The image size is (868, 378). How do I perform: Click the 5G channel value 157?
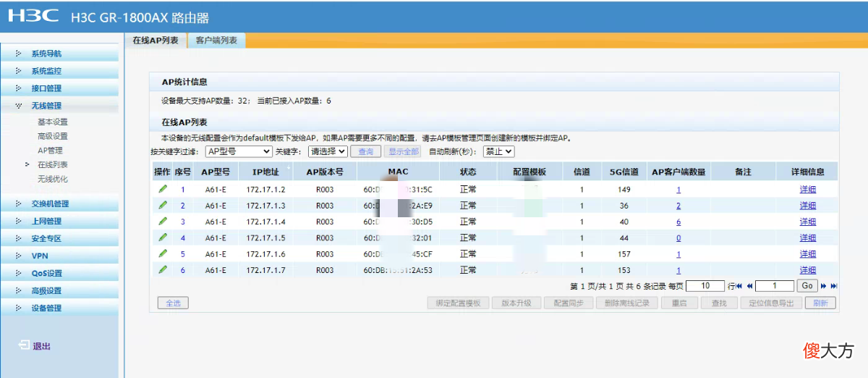(624, 254)
